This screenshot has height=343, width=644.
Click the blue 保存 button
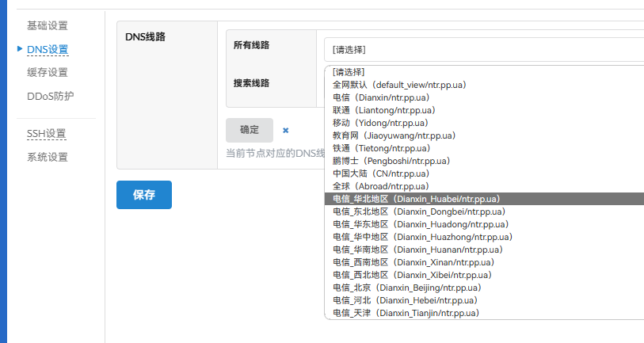coord(144,195)
